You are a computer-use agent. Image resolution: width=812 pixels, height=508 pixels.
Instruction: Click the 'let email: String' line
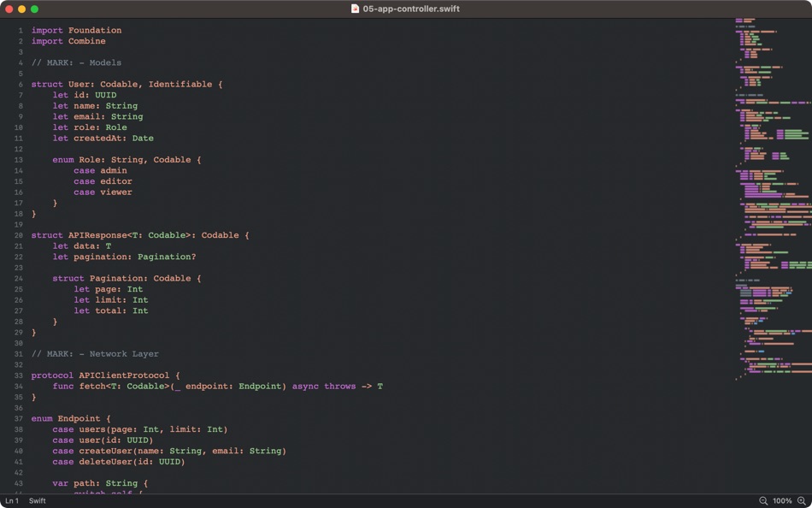(x=98, y=116)
